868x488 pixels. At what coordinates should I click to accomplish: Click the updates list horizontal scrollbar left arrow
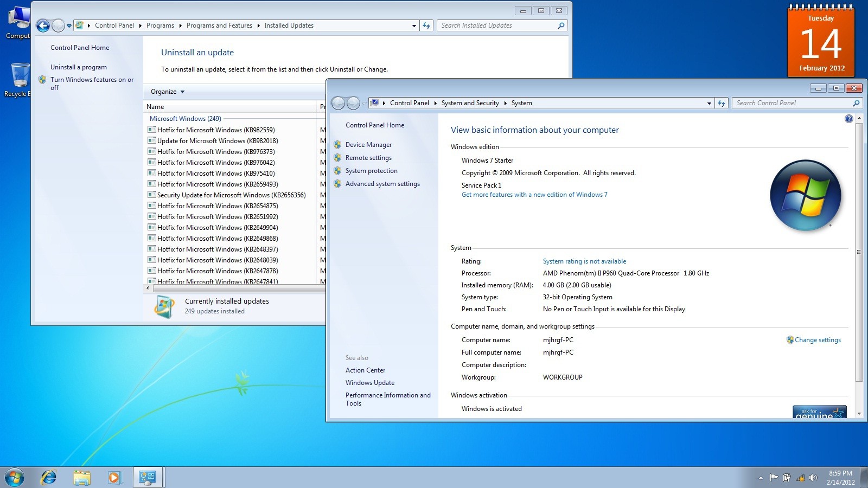(x=148, y=288)
